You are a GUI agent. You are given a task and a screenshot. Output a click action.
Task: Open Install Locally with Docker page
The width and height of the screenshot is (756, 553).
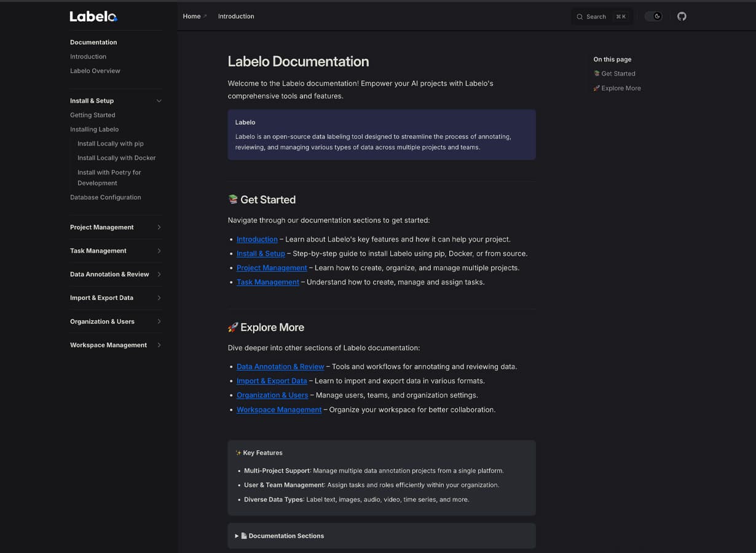point(117,158)
